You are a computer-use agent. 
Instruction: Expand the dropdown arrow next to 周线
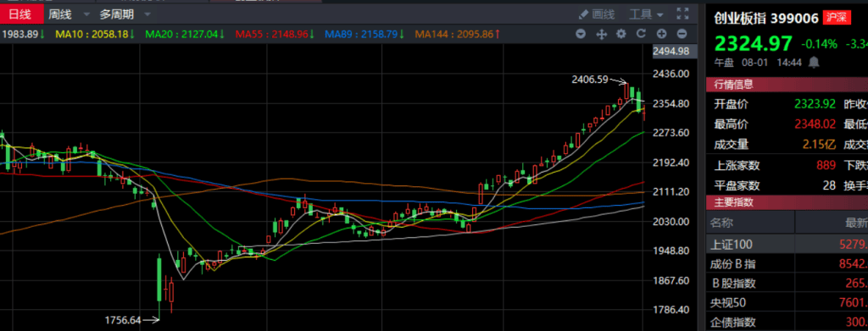86,14
